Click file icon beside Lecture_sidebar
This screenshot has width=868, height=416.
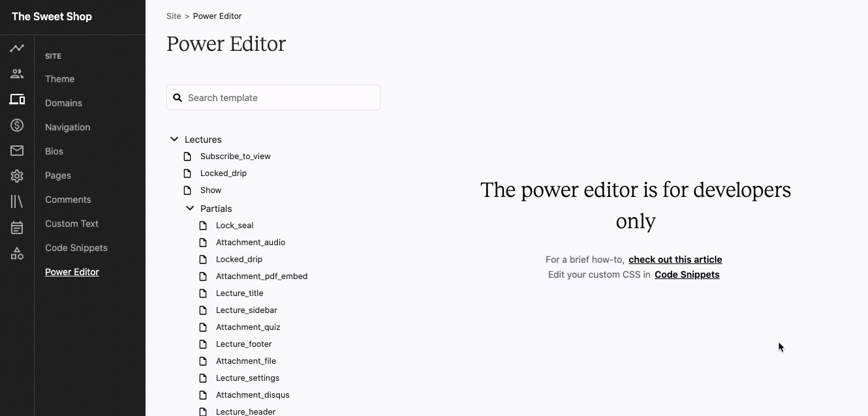tap(204, 310)
